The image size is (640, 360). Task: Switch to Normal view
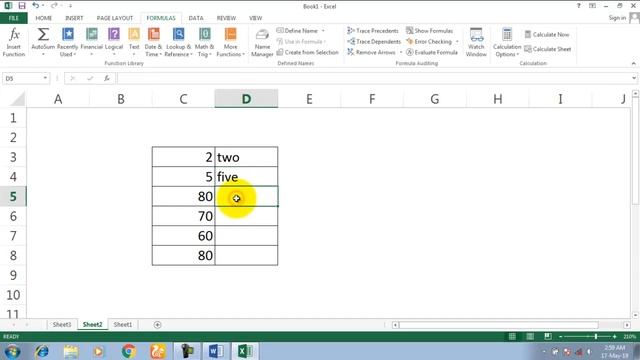coord(512,336)
